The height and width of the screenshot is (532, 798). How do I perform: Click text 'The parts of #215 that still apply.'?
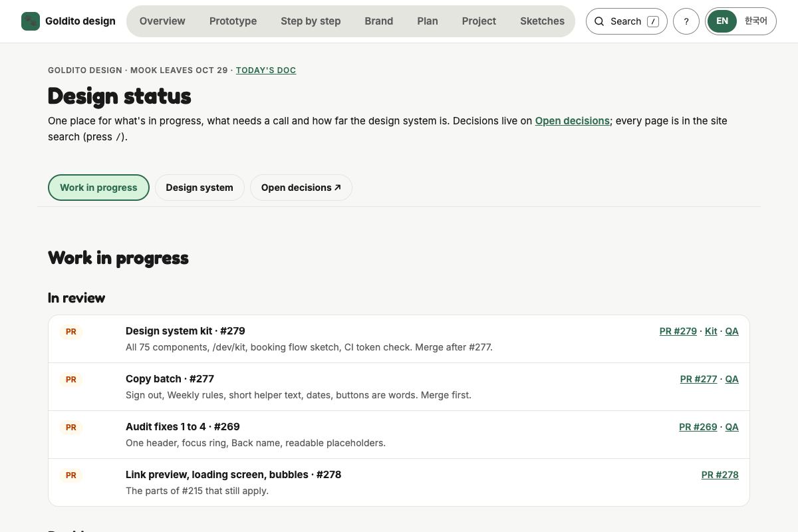[197, 491]
